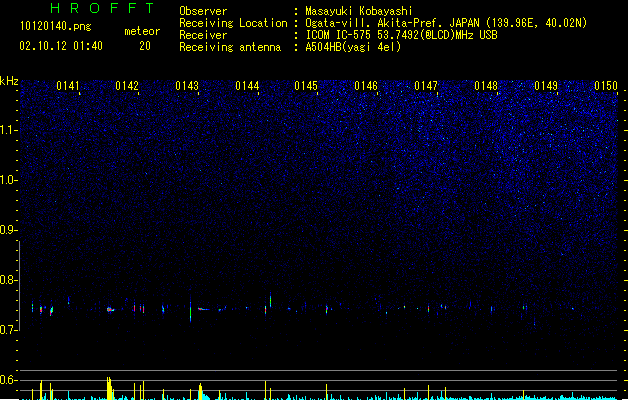Click the 0144 time marker
This screenshot has height=400, width=629.
coord(247,86)
